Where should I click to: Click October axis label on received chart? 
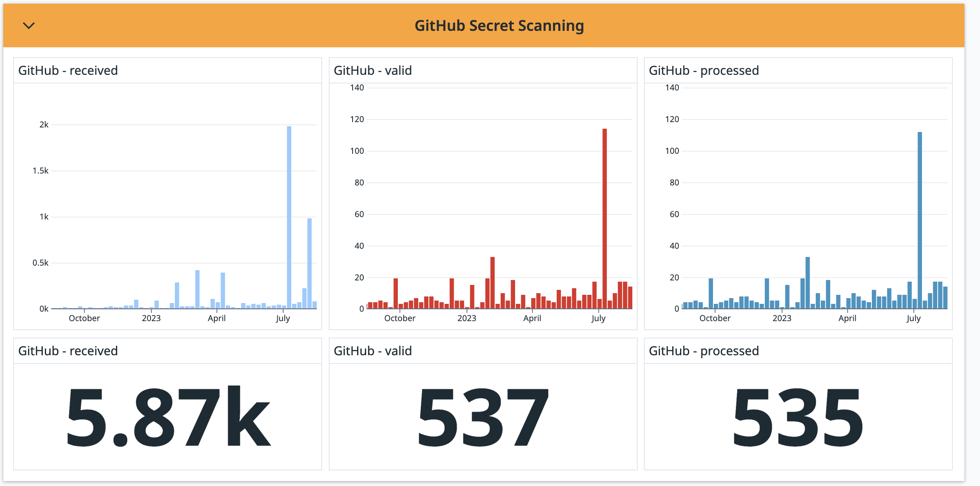coord(84,318)
